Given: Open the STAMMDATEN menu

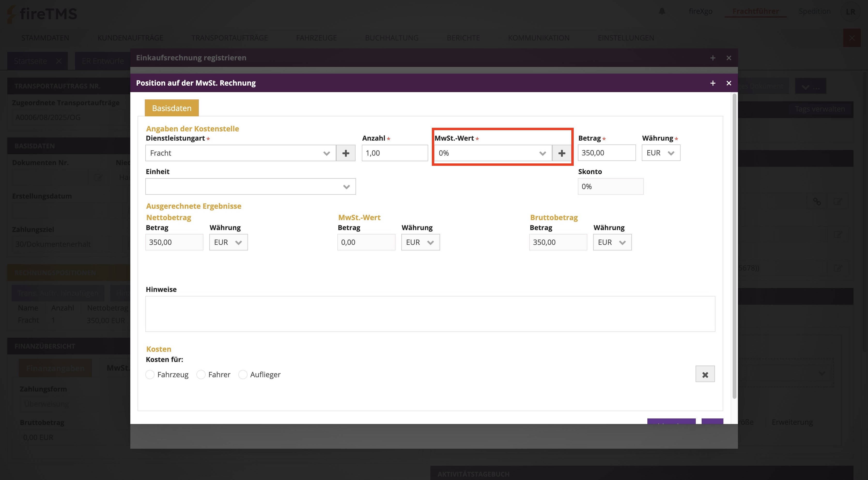Looking at the screenshot, I should 45,38.
